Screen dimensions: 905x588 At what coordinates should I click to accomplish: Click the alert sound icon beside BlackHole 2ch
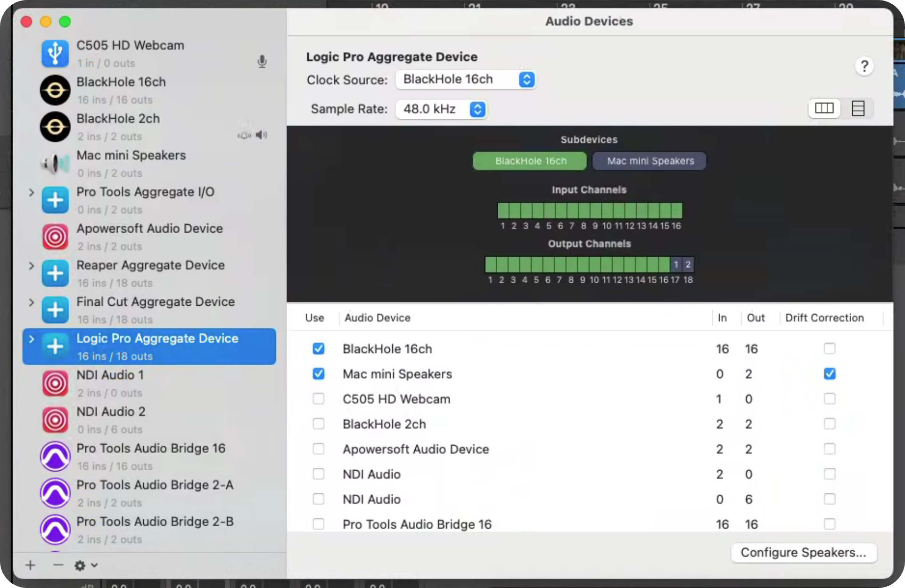click(x=244, y=136)
